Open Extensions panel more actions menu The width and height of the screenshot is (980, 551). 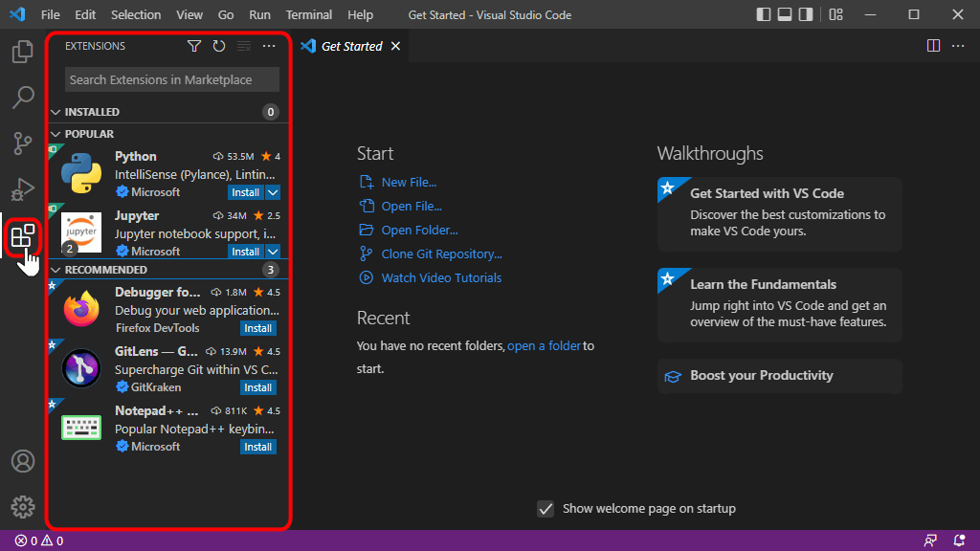(x=269, y=46)
